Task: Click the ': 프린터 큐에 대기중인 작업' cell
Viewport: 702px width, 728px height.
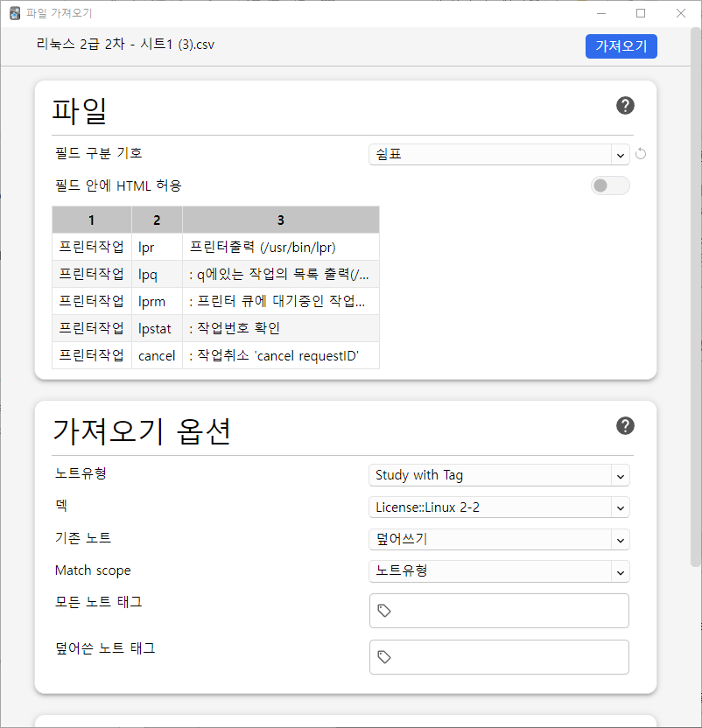Action: (x=281, y=301)
